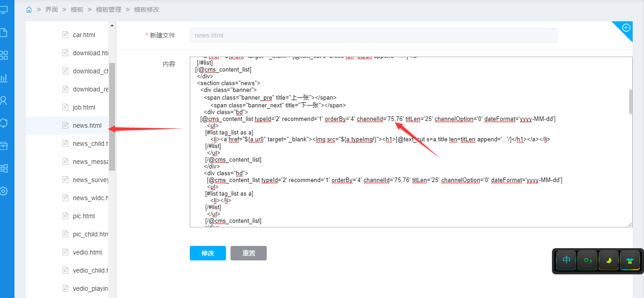Click file icon beside pic.html
This screenshot has height=298, width=644.
[x=65, y=216]
